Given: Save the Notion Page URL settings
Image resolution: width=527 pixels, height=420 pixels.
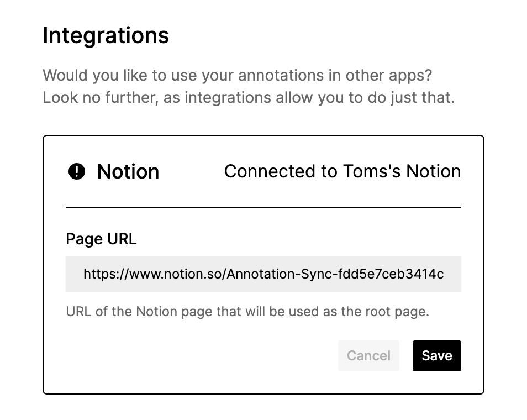Looking at the screenshot, I should (x=436, y=356).
